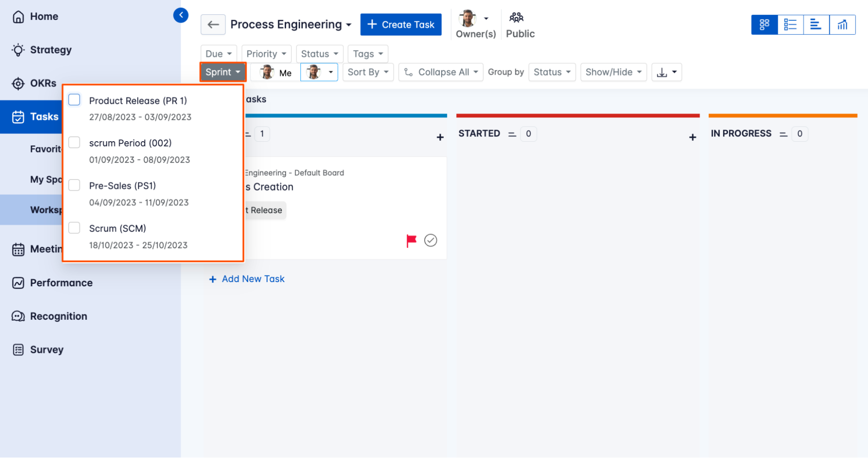The height and width of the screenshot is (458, 868).
Task: Switch to the list view icon
Action: (790, 25)
